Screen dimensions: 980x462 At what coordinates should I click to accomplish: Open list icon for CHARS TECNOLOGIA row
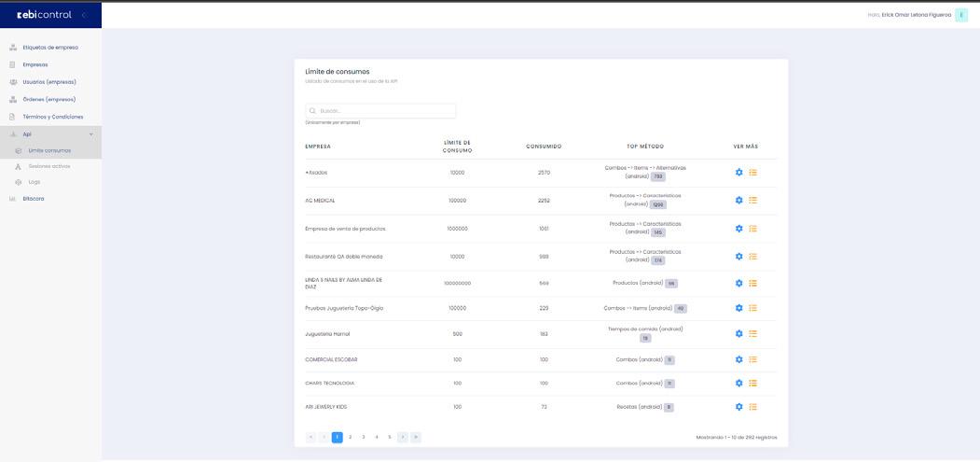752,383
